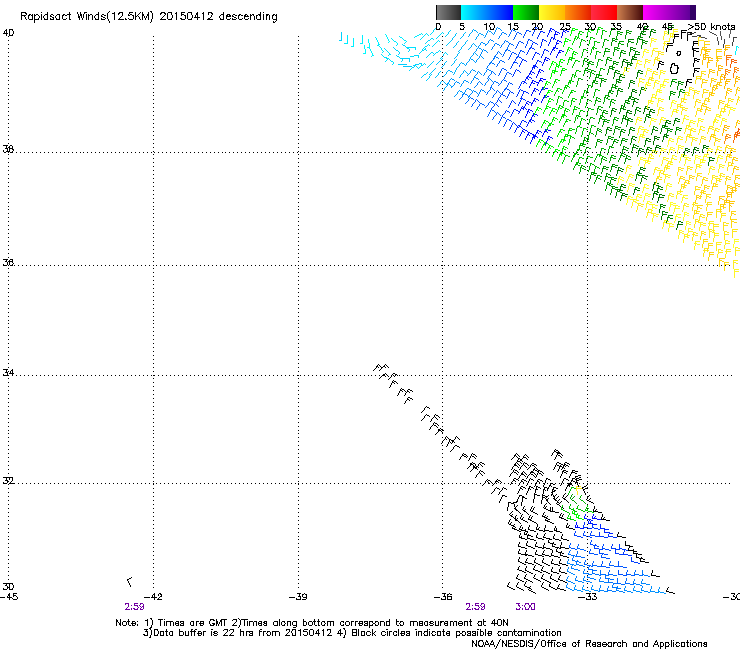Click the '>50 knots' legend label
740x650 pixels.
[x=711, y=27]
